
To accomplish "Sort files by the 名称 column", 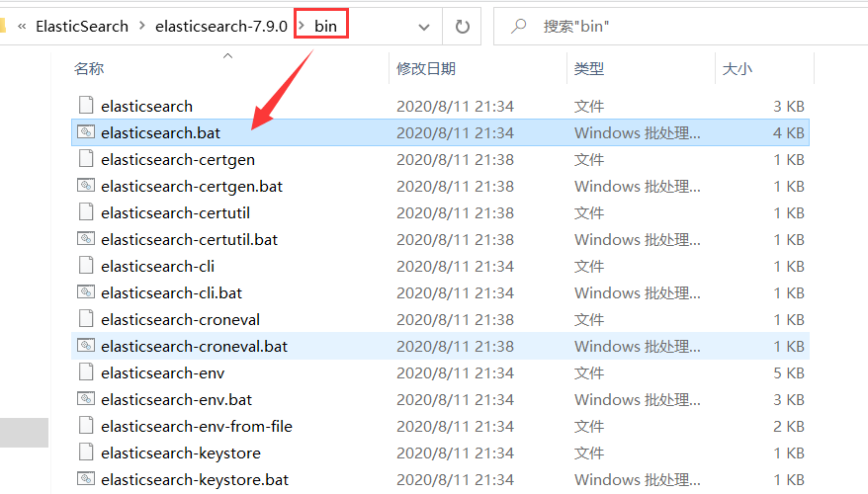I will pyautogui.click(x=89, y=68).
